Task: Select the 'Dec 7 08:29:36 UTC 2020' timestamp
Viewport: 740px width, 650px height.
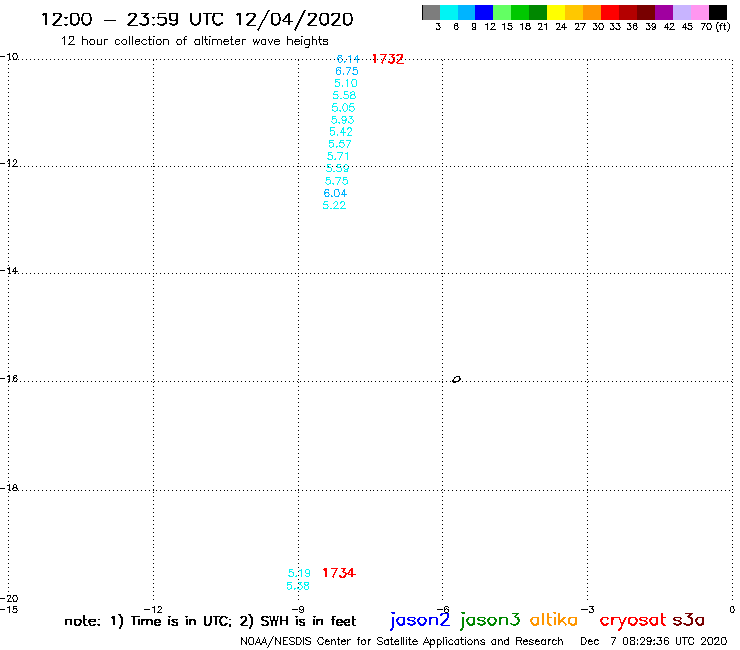Action: click(654, 642)
